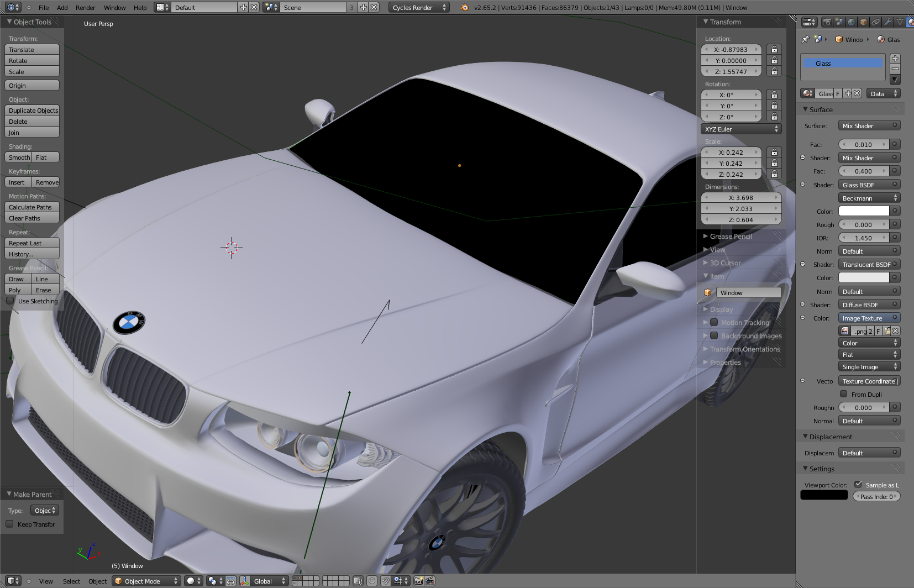Image resolution: width=914 pixels, height=588 pixels.
Task: Open the Object Mode selector dropdown
Action: pos(146,581)
